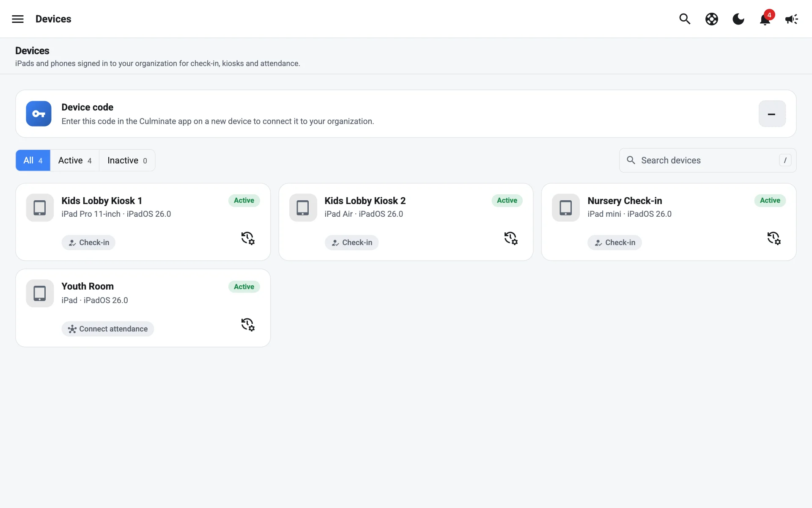Open the Kids Lobby Kiosk 1 title
This screenshot has width=812, height=508.
click(x=102, y=201)
